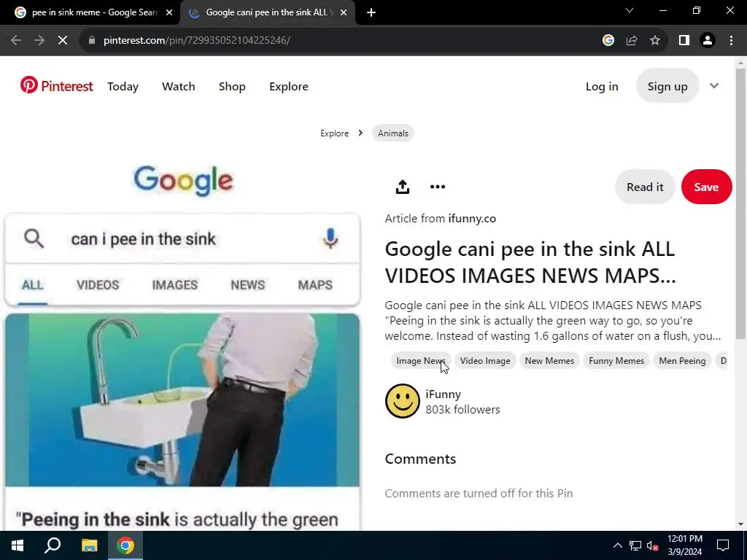Open the Chrome profile avatar
The image size is (747, 560).
708,41
